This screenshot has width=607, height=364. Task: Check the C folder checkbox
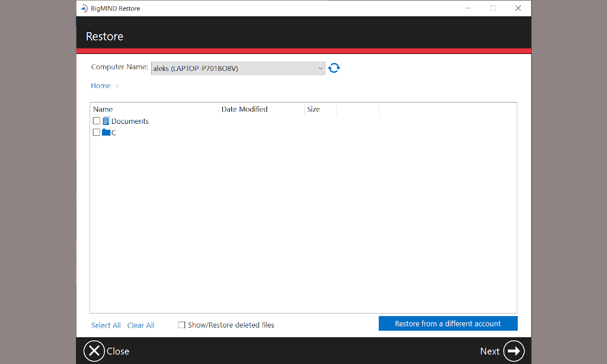point(97,132)
